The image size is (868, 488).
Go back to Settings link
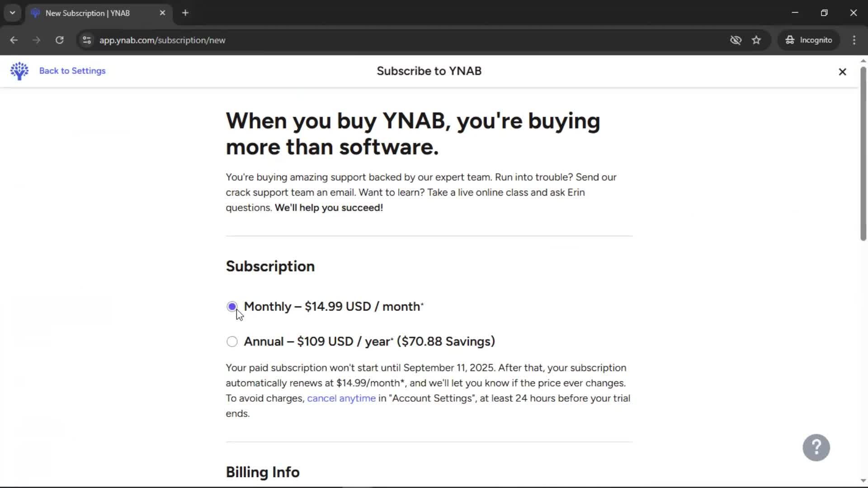[x=72, y=71]
